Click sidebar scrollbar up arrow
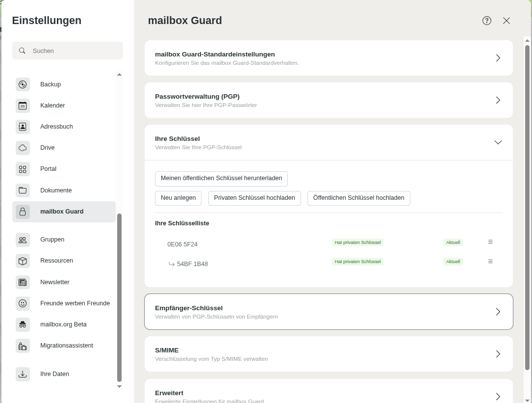 (x=119, y=75)
